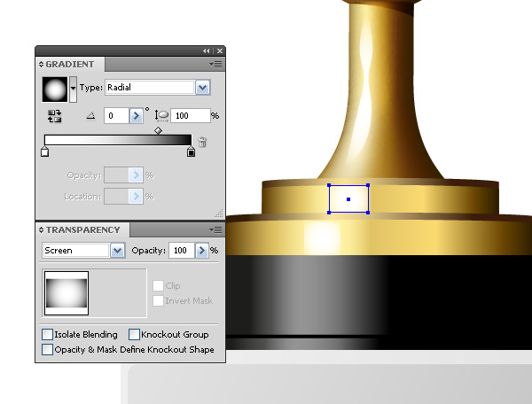Open gradient presets arrow beside thumbnail
The width and height of the screenshot is (532, 404).
pos(73,89)
